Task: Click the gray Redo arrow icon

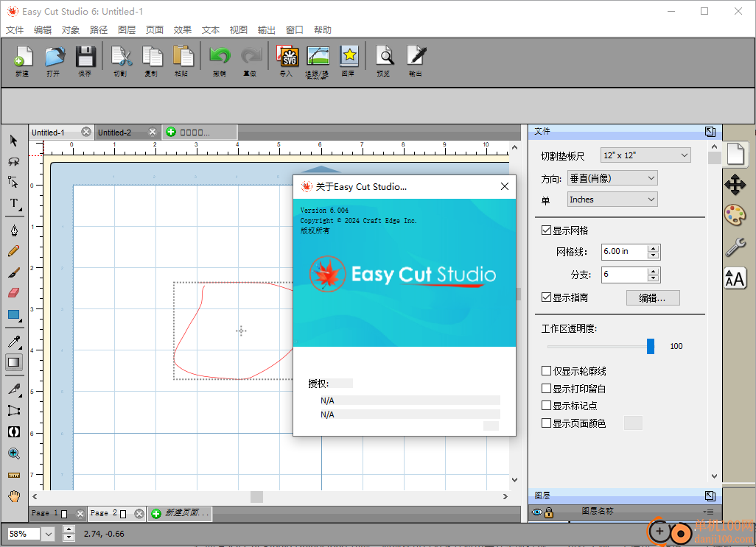Action: click(x=251, y=57)
